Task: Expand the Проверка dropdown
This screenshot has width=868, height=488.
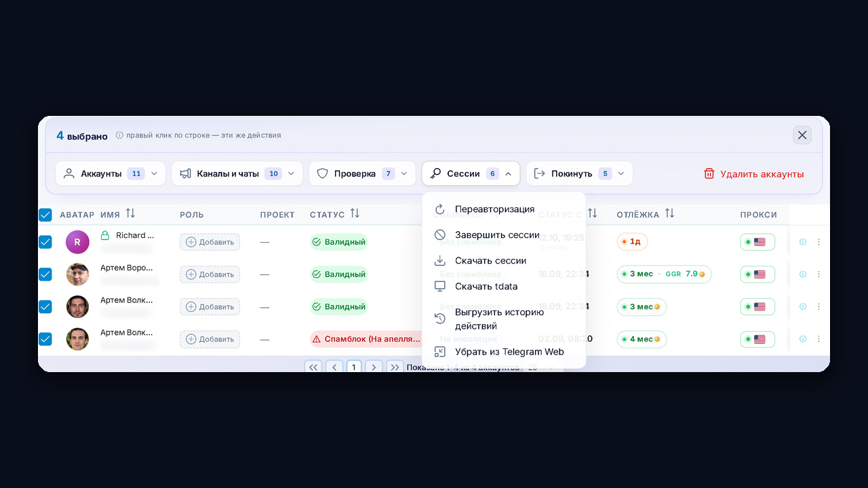Action: pos(362,174)
